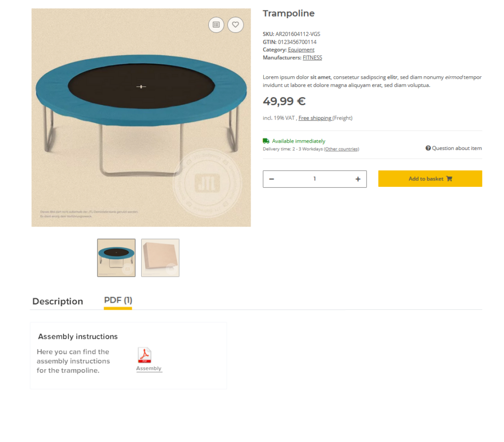Increase quantity with the plus button
The image size is (504, 442).
point(358,179)
